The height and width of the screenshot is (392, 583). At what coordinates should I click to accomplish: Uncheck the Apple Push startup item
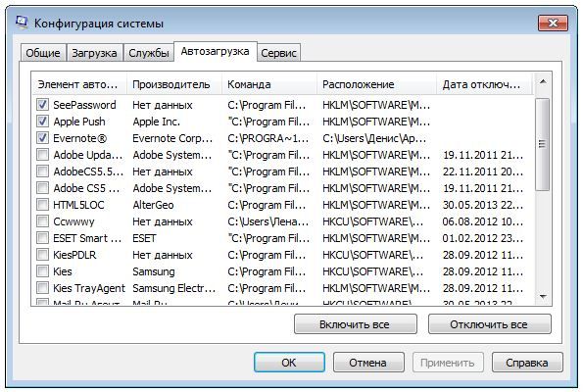point(42,122)
